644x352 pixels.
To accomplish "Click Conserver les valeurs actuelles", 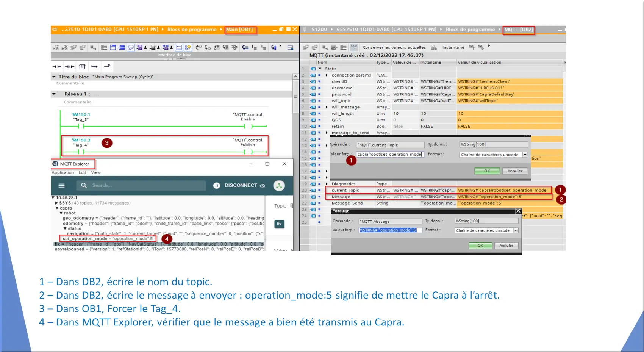I will pos(394,47).
